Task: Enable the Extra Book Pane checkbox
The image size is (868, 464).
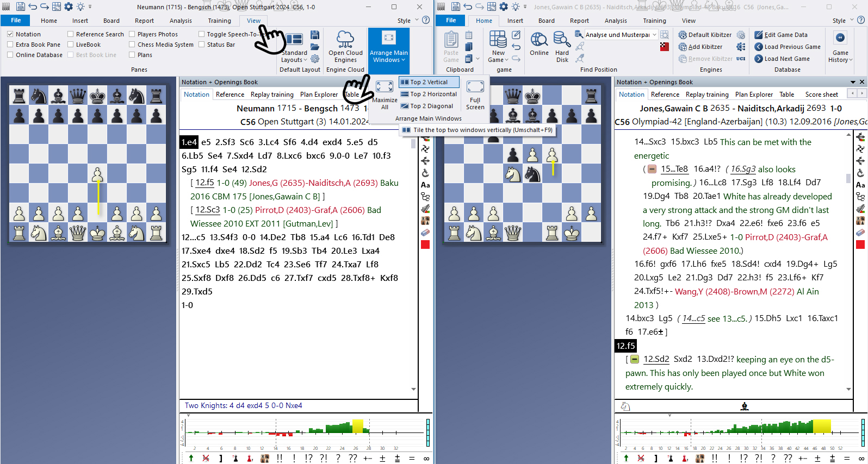Action: tap(10, 45)
